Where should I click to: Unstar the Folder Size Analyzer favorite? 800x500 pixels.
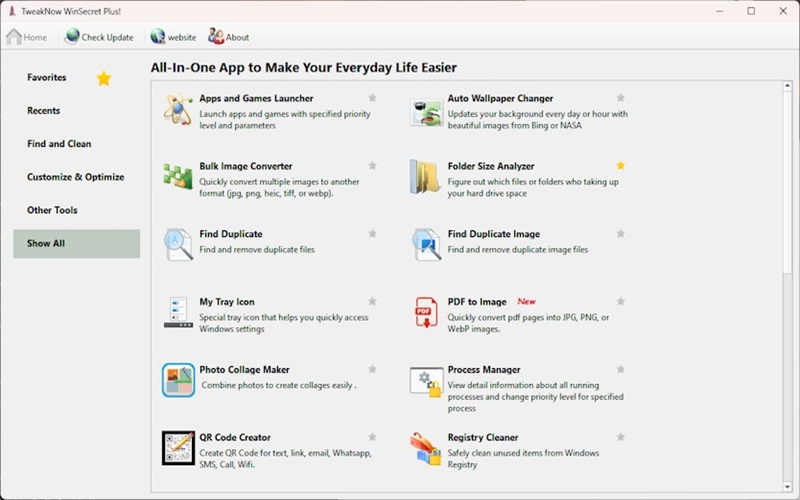pyautogui.click(x=620, y=165)
